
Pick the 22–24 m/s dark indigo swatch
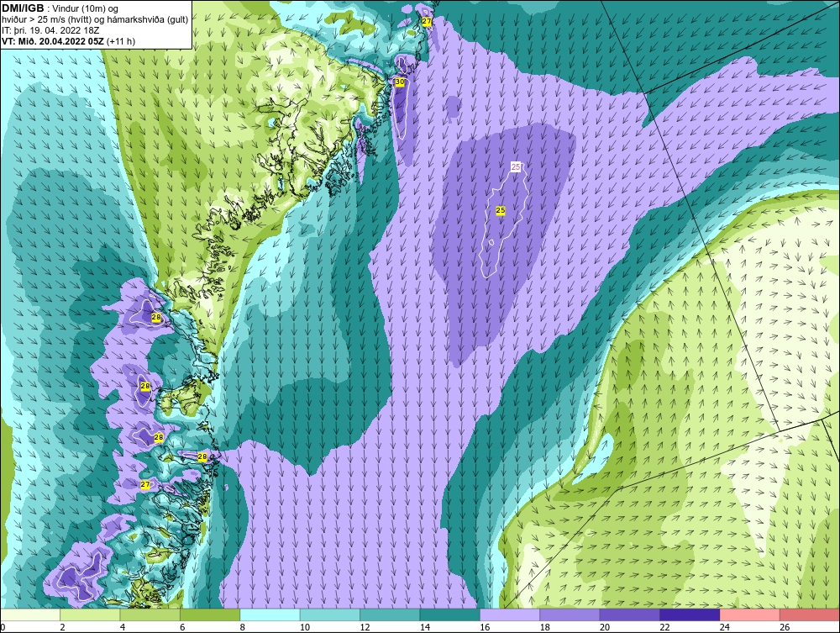click(x=690, y=615)
